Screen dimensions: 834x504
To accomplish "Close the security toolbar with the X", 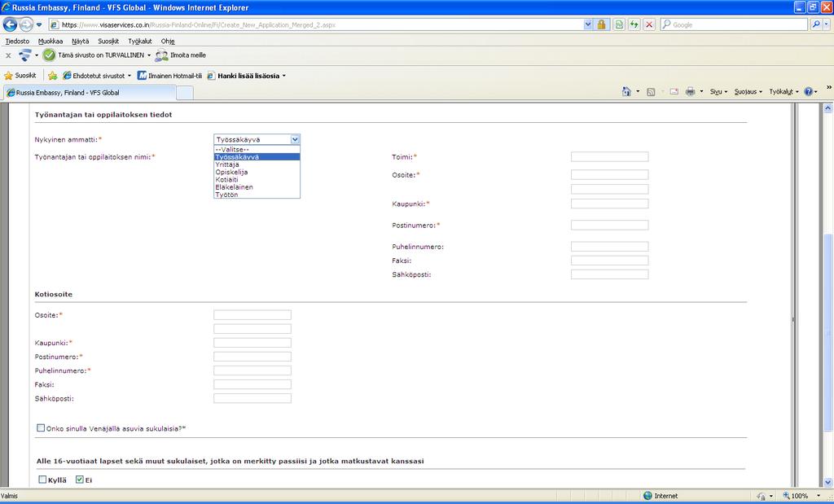I will pos(8,55).
